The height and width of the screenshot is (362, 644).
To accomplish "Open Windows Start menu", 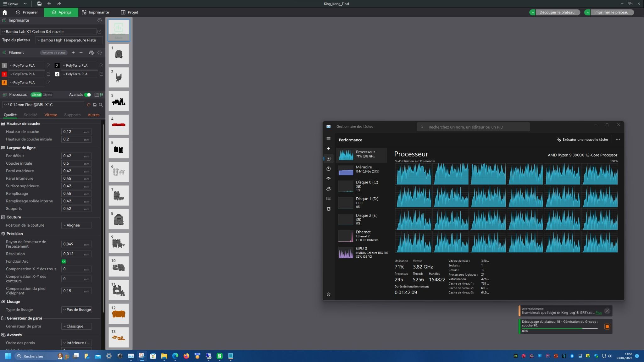I will tap(8, 356).
